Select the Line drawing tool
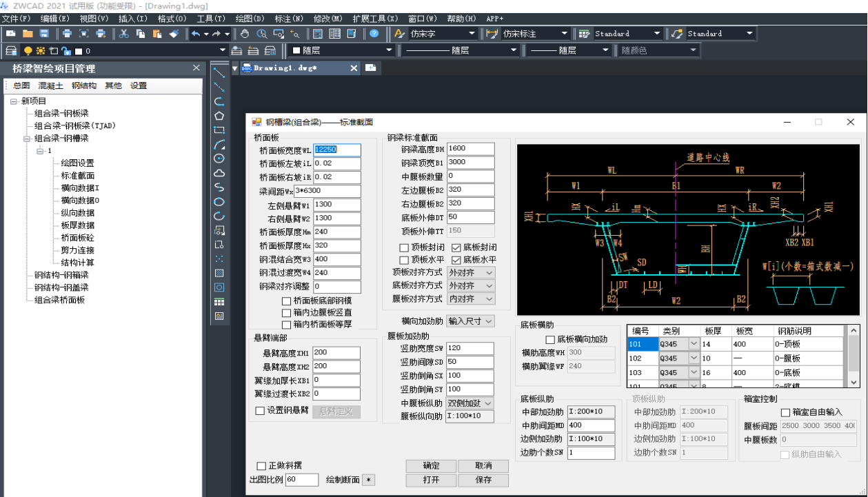 tap(219, 72)
